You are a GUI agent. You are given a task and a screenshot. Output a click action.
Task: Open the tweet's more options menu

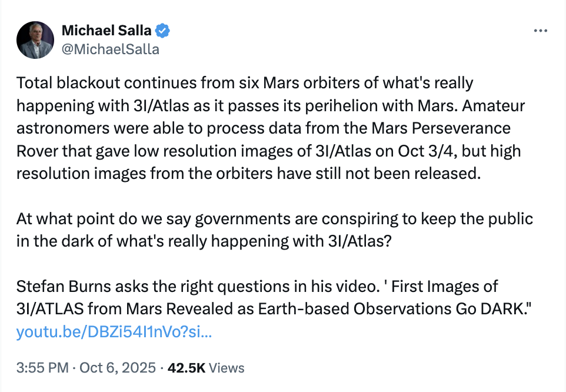pos(540,31)
